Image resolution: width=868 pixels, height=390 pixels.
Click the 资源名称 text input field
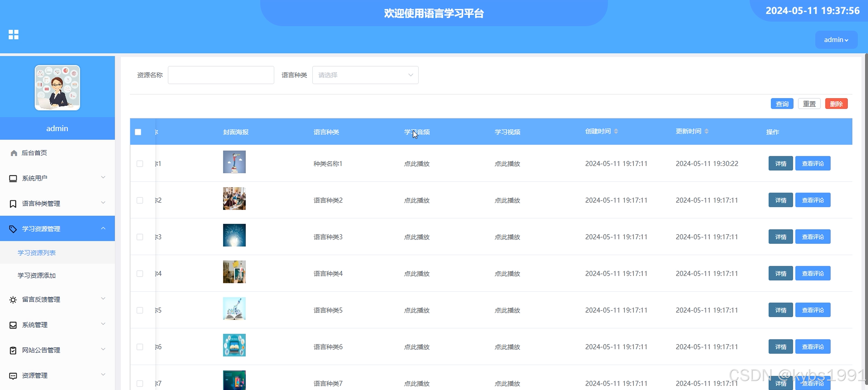point(221,75)
